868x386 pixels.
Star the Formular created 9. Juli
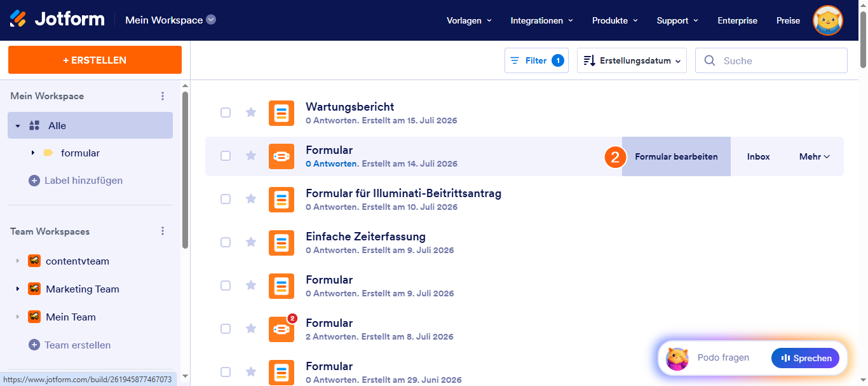coord(251,286)
